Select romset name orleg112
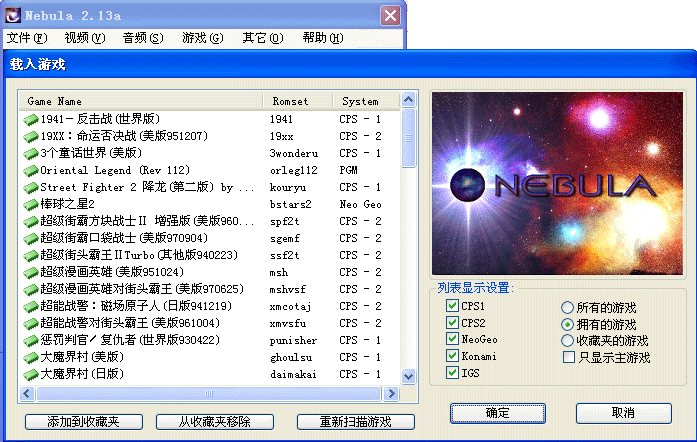 pyautogui.click(x=293, y=170)
